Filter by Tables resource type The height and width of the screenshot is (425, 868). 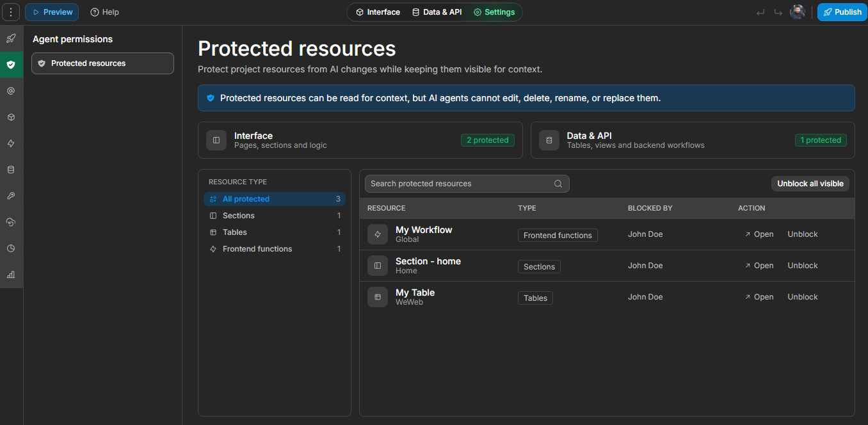point(275,232)
